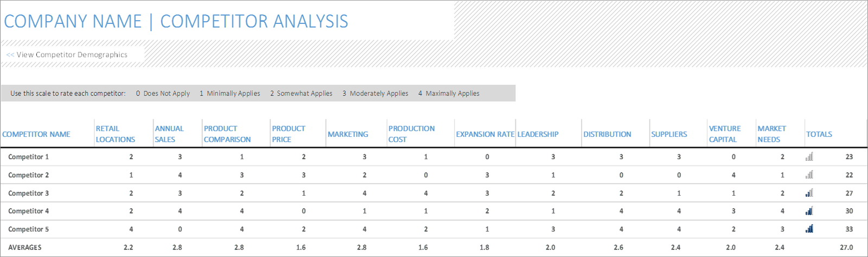The width and height of the screenshot is (868, 257).
Task: Select the Distribution average 2.6
Action: (x=618, y=247)
